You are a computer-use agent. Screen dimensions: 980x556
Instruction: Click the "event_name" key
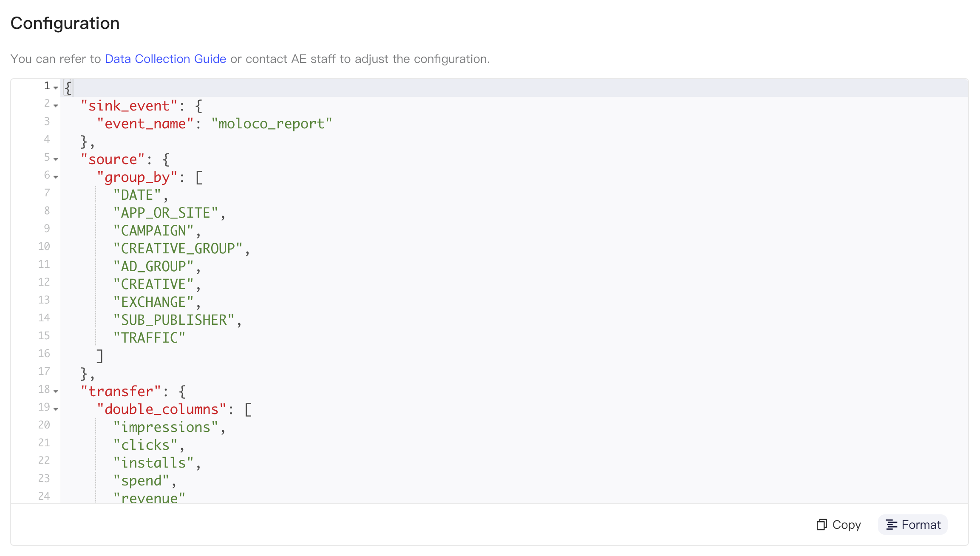145,124
